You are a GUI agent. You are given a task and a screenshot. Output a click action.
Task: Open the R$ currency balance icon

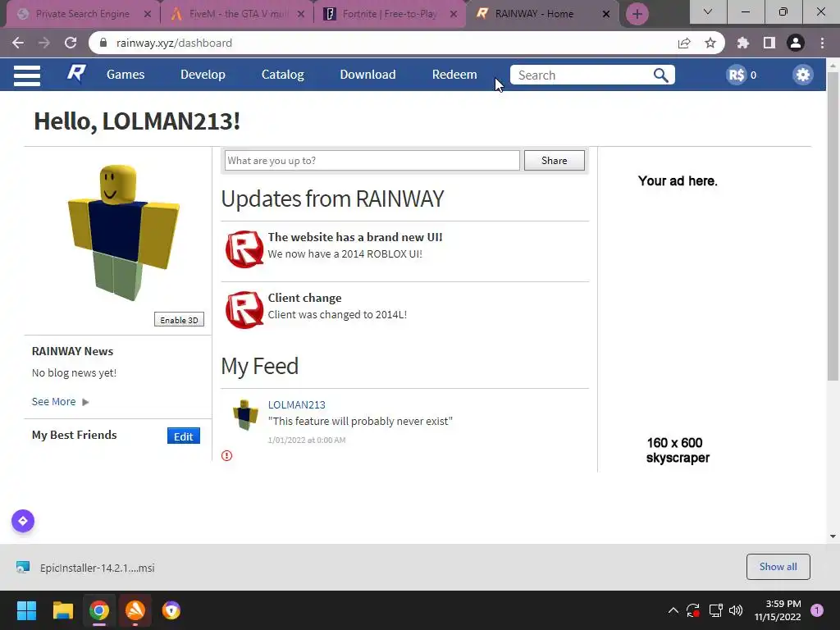736,75
